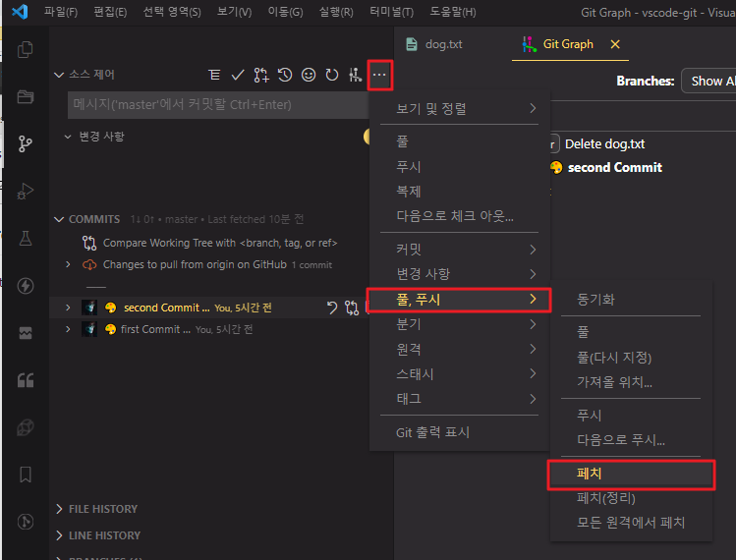Click the commit message input field
The width and height of the screenshot is (736, 560).
218,105
